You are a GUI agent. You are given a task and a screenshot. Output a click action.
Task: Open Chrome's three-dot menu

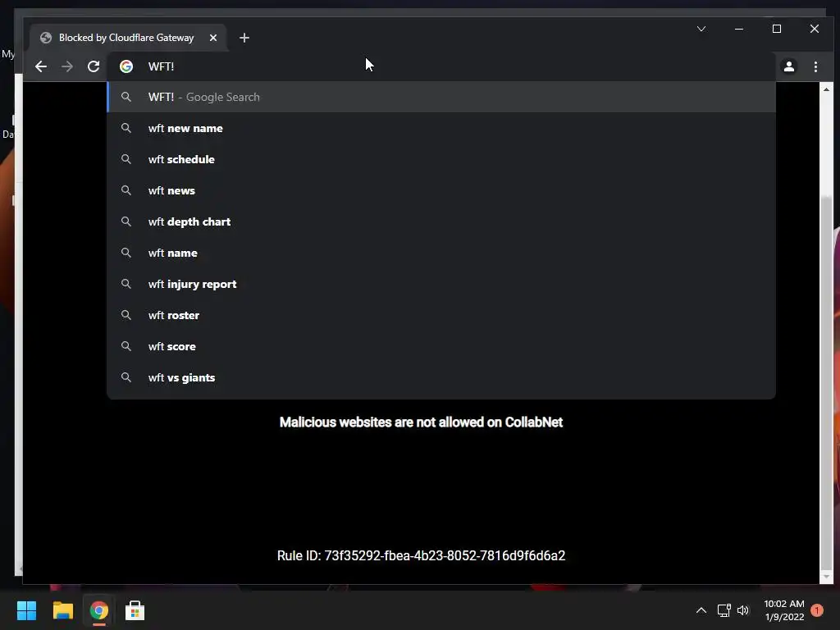tap(815, 66)
